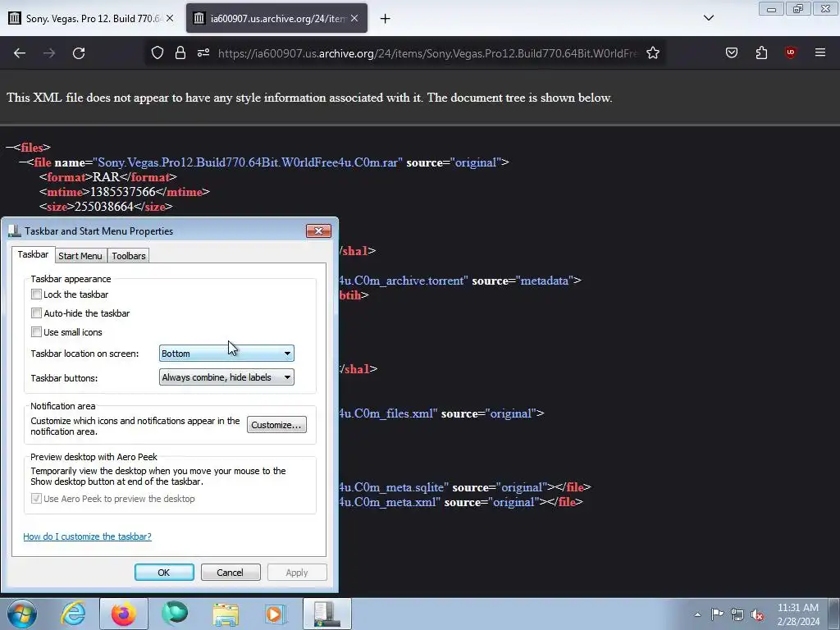Open the Firefox hamburger menu
The height and width of the screenshot is (630, 840).
click(x=820, y=52)
